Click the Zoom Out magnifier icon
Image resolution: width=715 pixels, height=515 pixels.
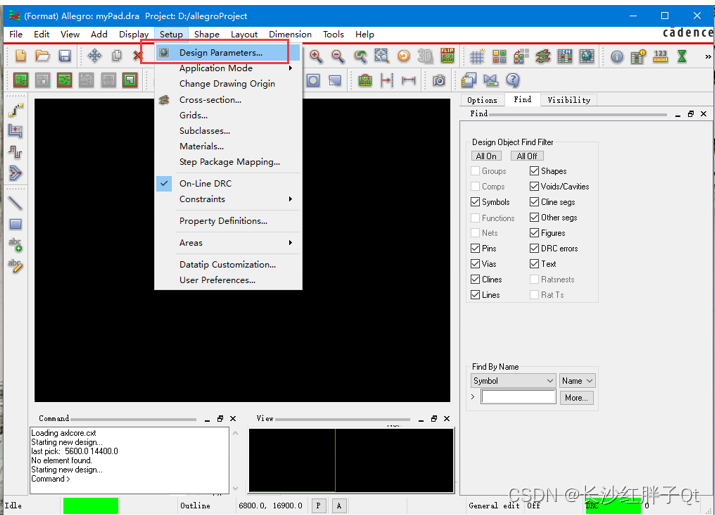[338, 56]
